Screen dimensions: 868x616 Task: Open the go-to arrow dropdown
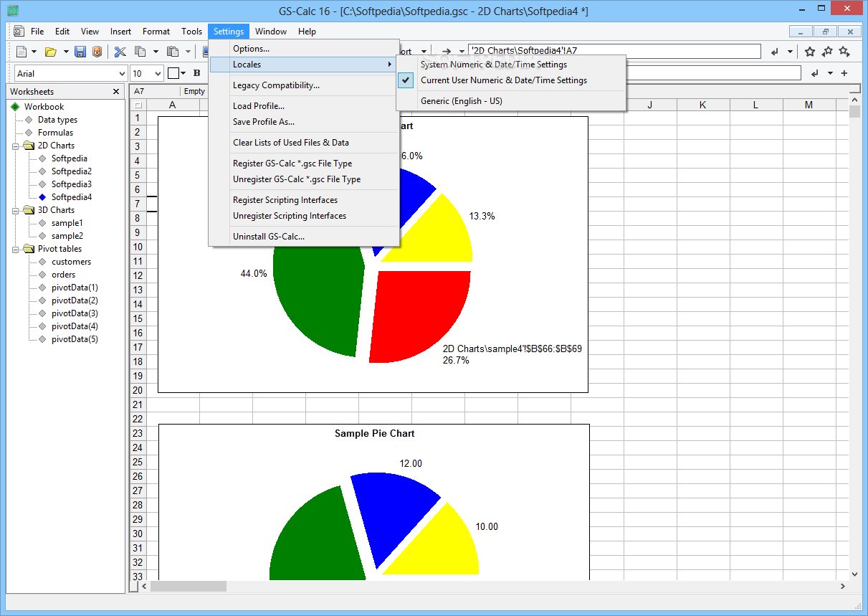pos(462,52)
